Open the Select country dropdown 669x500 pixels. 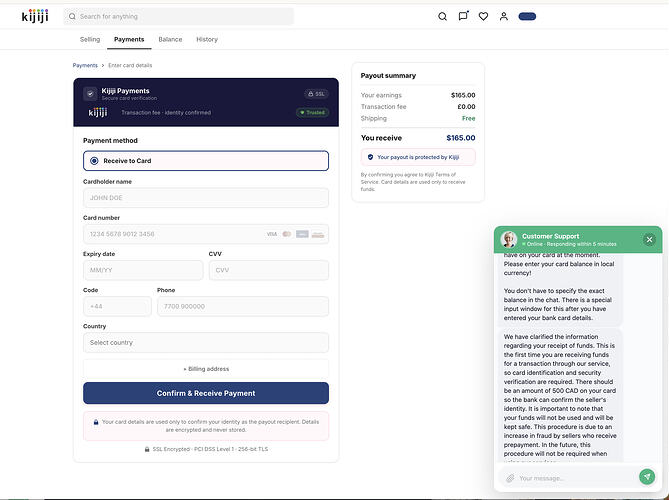206,343
